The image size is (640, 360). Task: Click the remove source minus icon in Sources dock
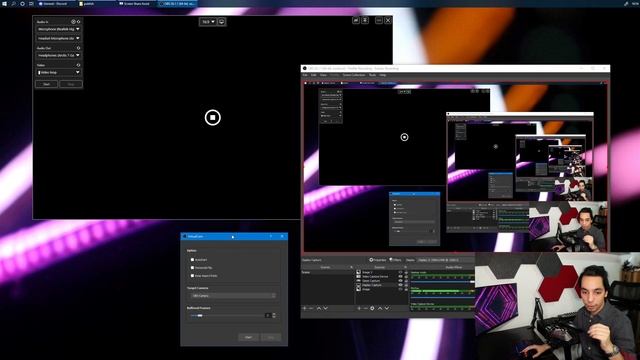(x=365, y=308)
